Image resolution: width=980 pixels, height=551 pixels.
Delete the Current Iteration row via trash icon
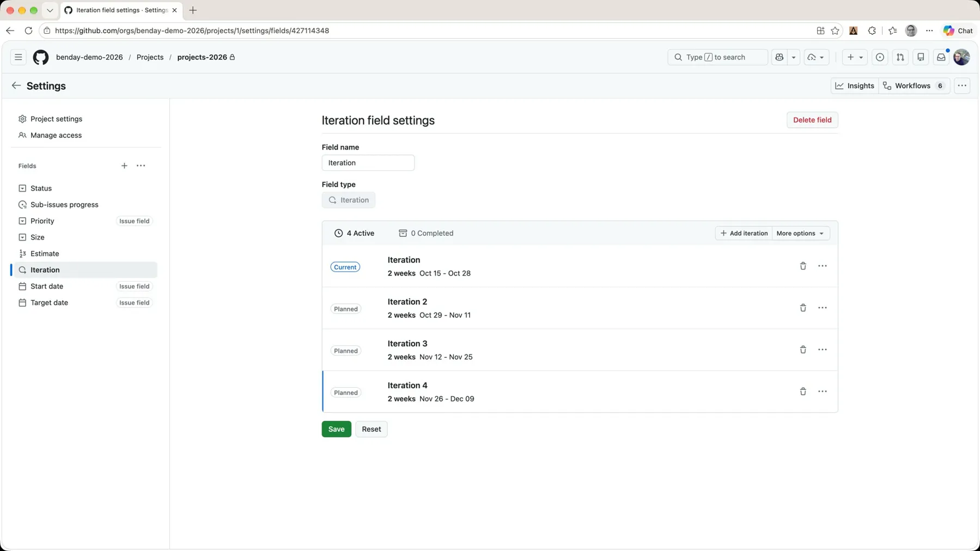(x=803, y=266)
